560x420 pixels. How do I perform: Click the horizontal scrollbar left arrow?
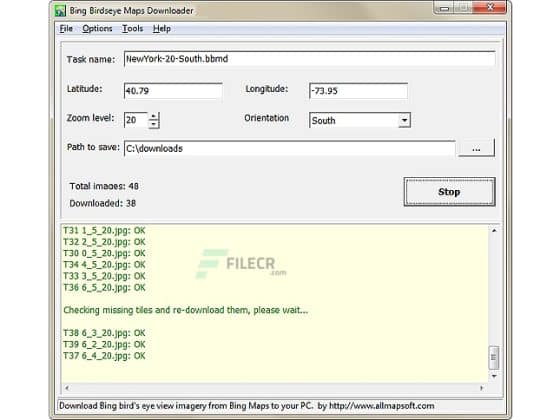[x=67, y=388]
